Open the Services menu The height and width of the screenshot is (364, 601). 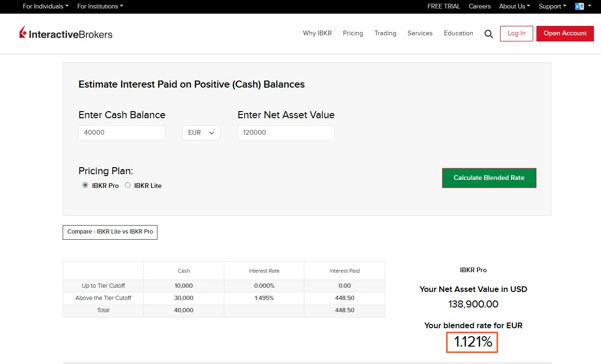pos(420,33)
